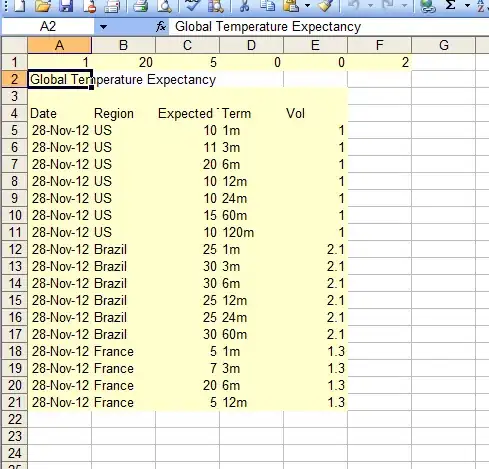
Task: Expand the Paste options dropdown arrow
Action: click(x=307, y=5)
